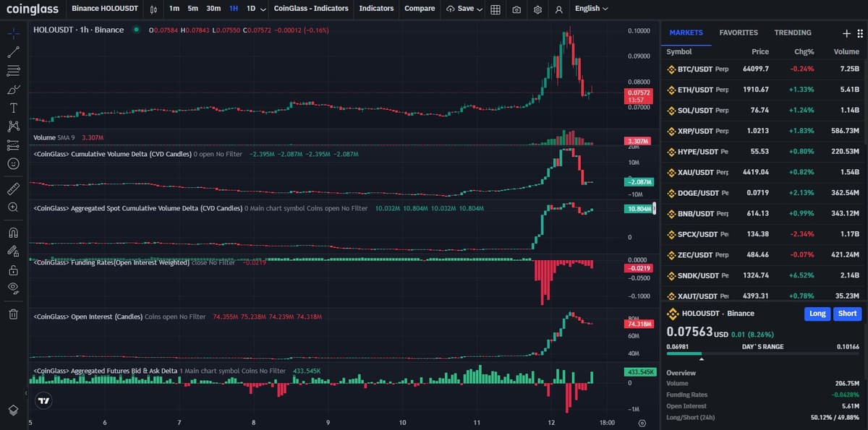Screen dimensions: 868x430
Task: Select DOGE/USDT row
Action: 763,193
